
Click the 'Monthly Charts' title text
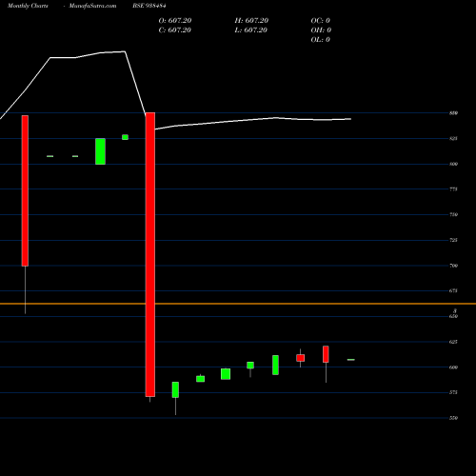pos(28,6)
